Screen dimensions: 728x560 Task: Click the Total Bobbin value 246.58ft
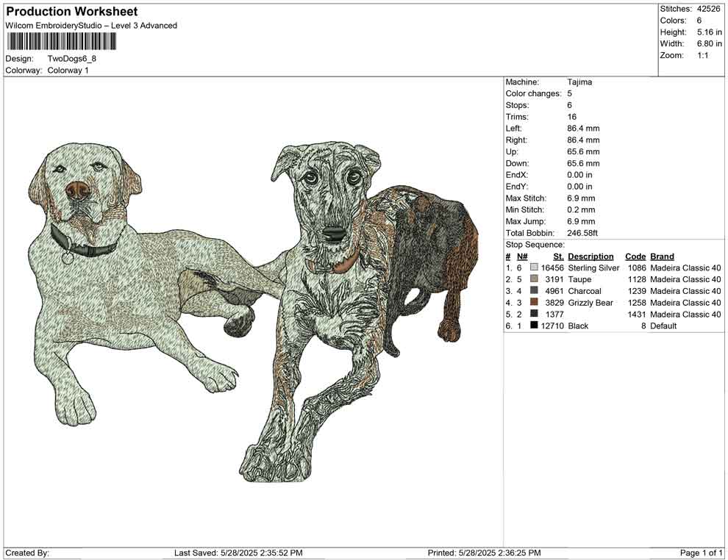582,233
